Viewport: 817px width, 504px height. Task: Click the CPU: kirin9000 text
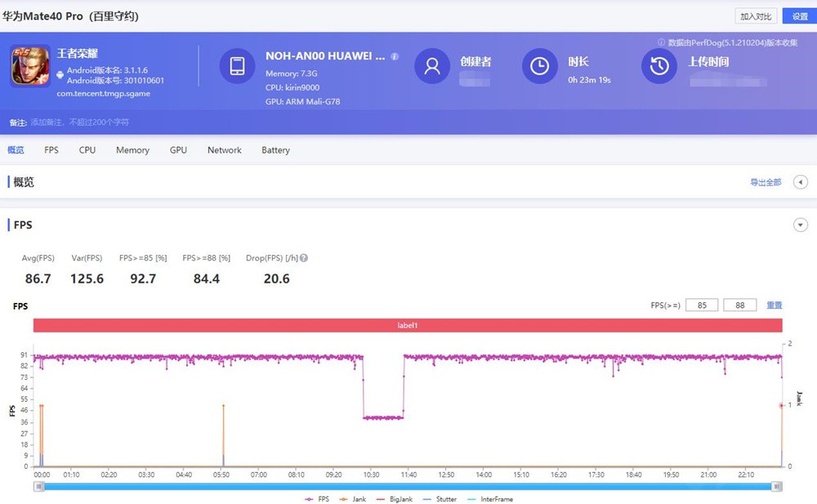click(292, 87)
